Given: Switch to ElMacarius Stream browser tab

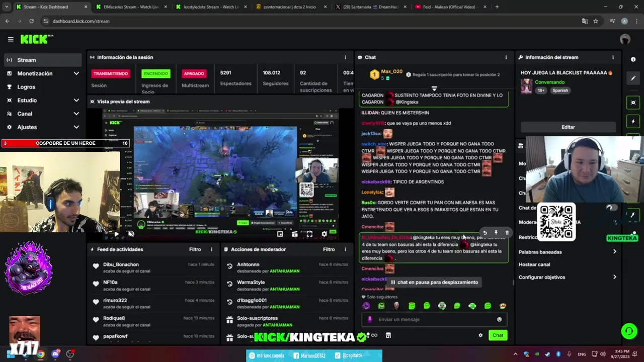Looking at the screenshot, I should (x=131, y=7).
